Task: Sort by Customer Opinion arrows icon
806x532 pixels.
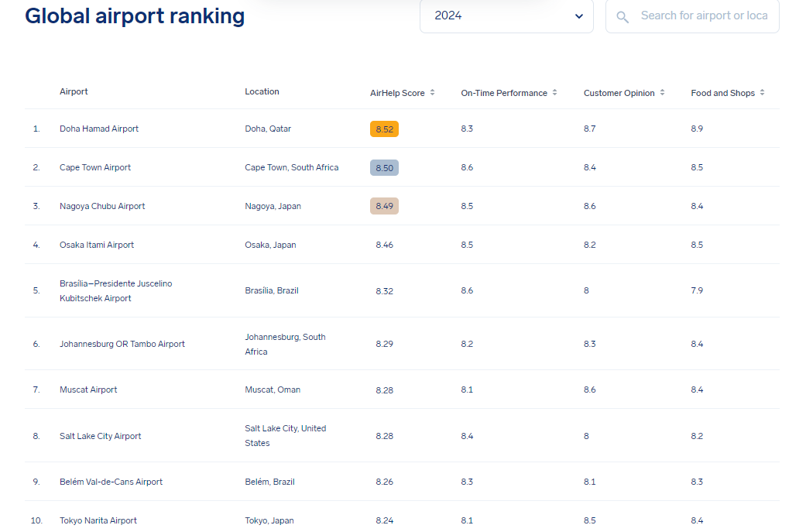Action: point(662,93)
